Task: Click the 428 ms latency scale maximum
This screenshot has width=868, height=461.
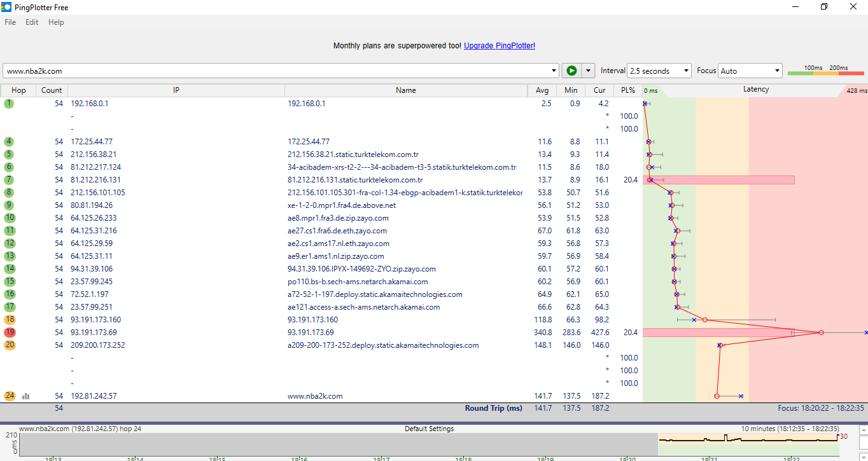Action: pos(857,90)
